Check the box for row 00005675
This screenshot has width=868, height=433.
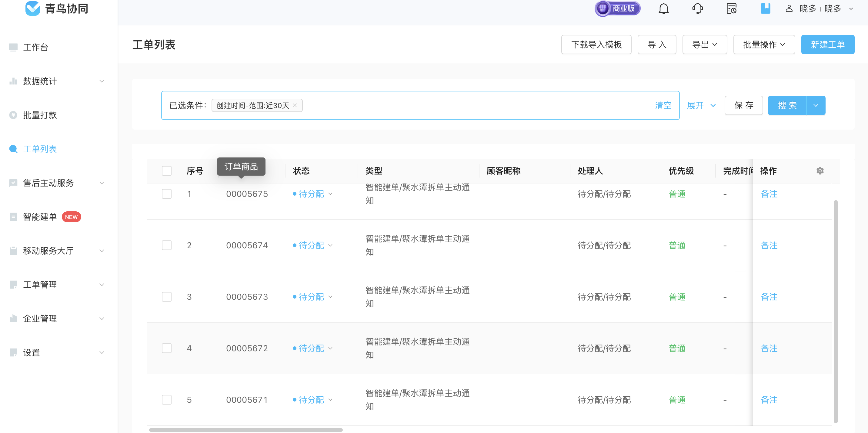[166, 194]
